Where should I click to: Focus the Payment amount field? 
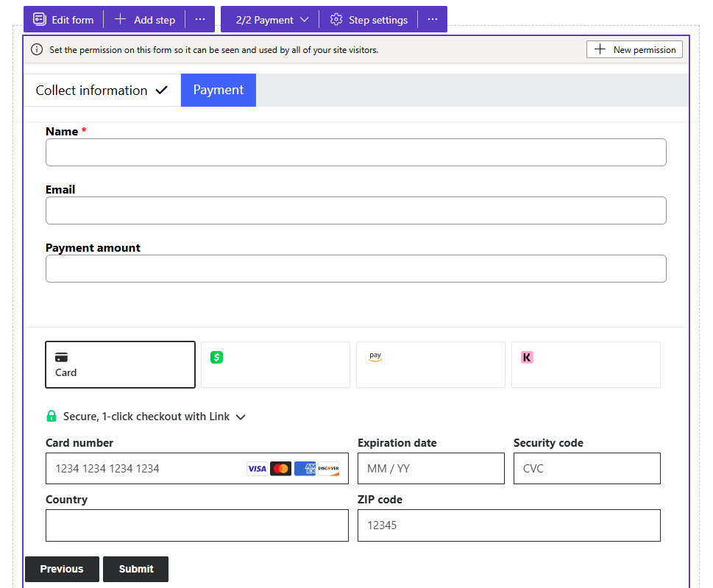coord(356,269)
